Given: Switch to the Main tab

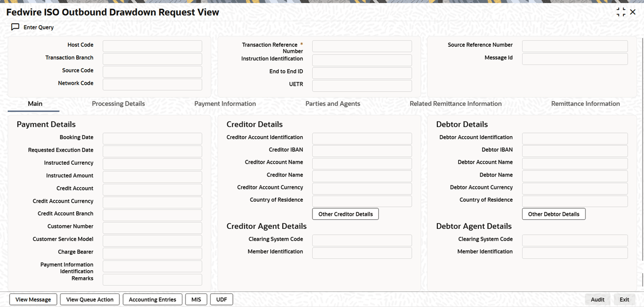Looking at the screenshot, I should tap(35, 104).
